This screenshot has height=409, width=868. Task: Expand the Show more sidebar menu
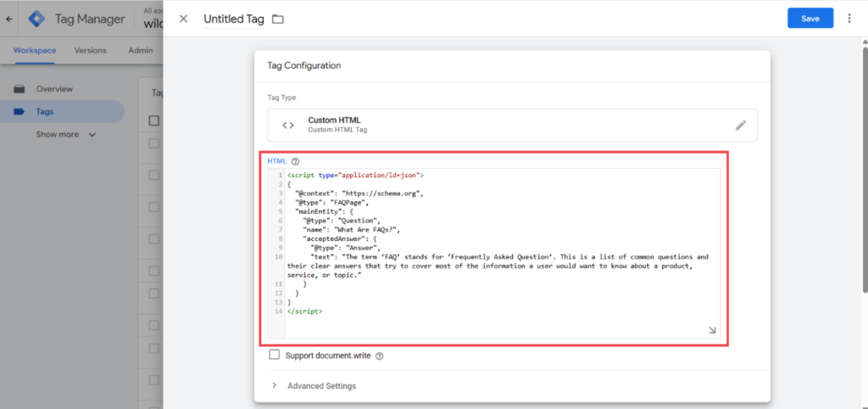coord(66,135)
